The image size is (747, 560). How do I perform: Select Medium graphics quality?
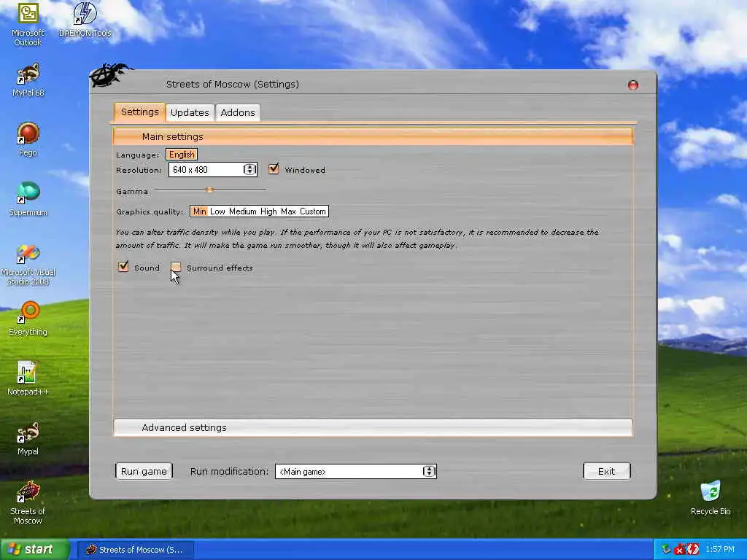242,211
